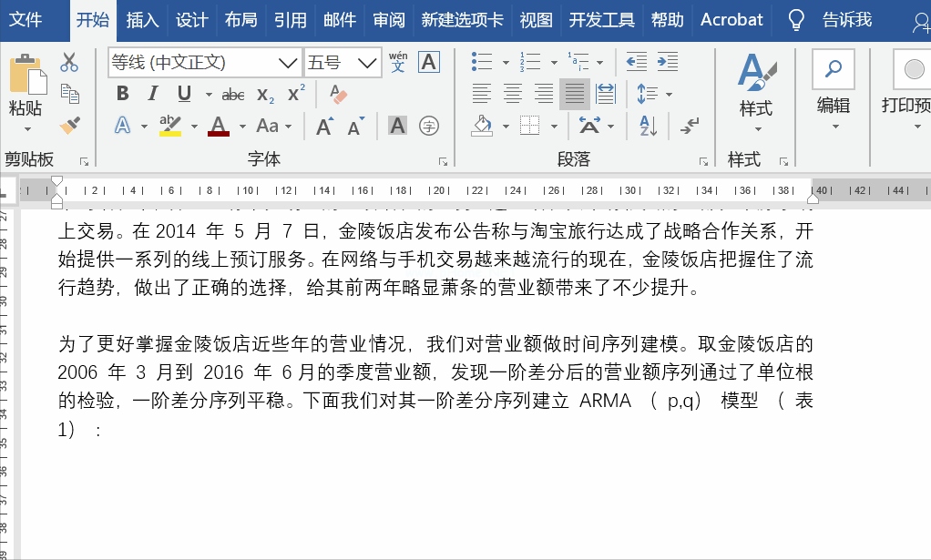Click the enclosed character 字 icon

[429, 126]
